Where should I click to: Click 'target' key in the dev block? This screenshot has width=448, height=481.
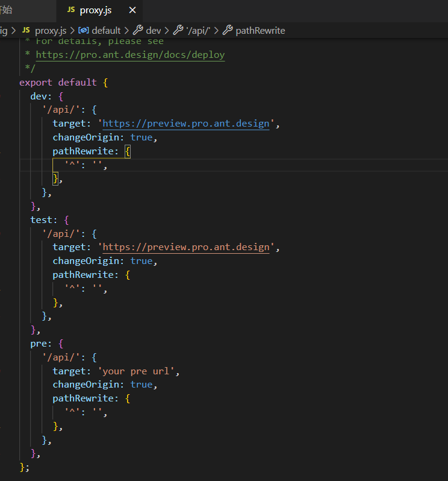pyautogui.click(x=69, y=124)
